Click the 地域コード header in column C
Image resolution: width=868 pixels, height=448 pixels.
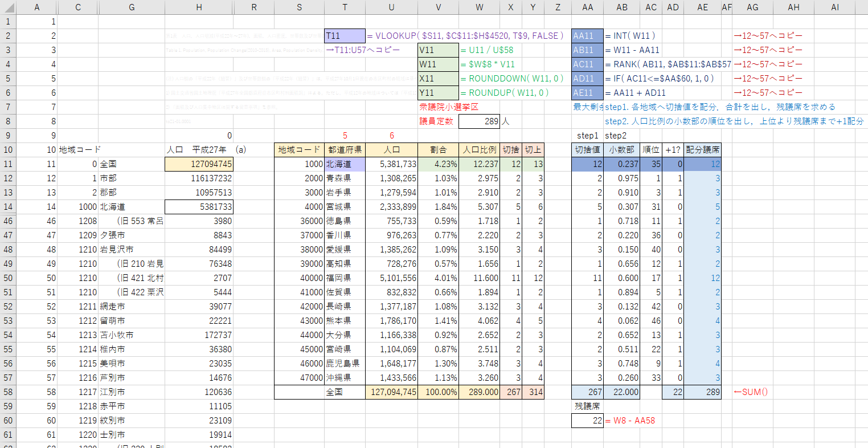pyautogui.click(x=80, y=150)
